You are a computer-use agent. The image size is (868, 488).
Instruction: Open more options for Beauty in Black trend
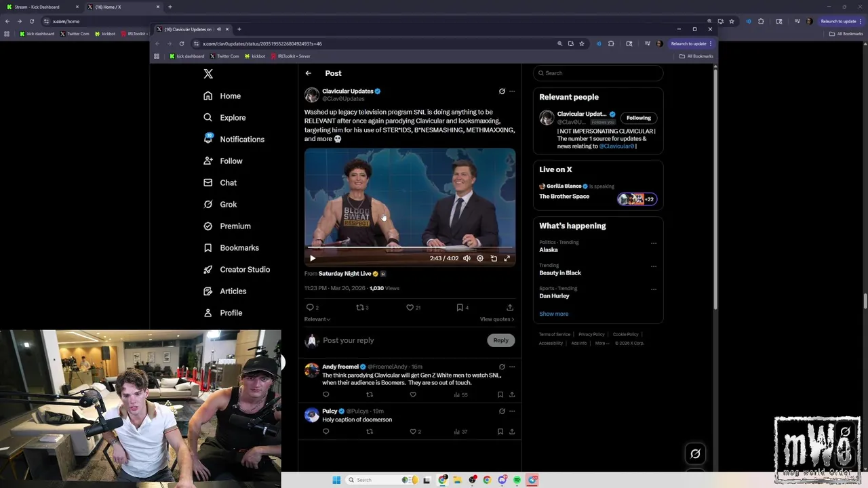pyautogui.click(x=654, y=266)
